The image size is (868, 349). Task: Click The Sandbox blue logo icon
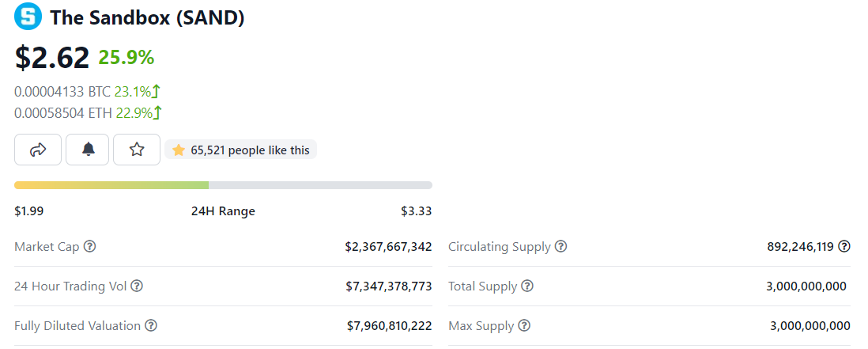pyautogui.click(x=28, y=17)
